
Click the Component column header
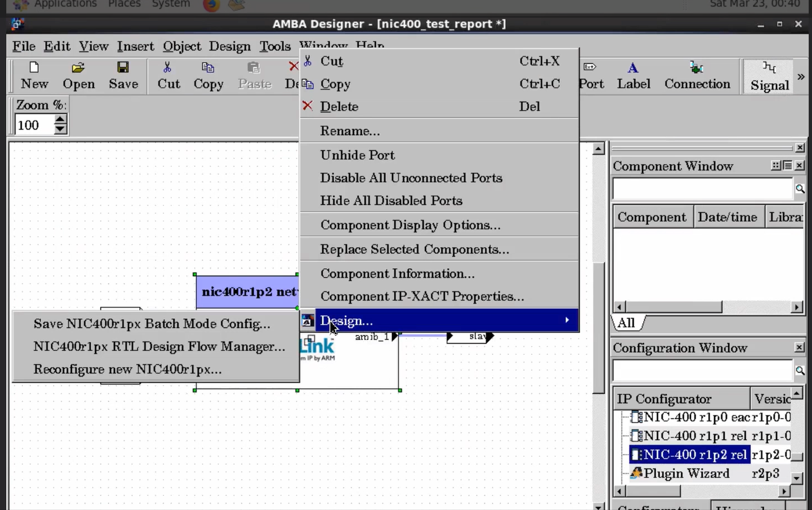tap(652, 217)
